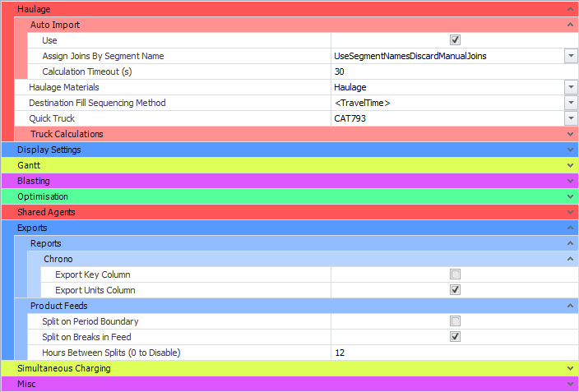Expand the Display Settings section
Screen dimensions: 579x392
[570, 150]
